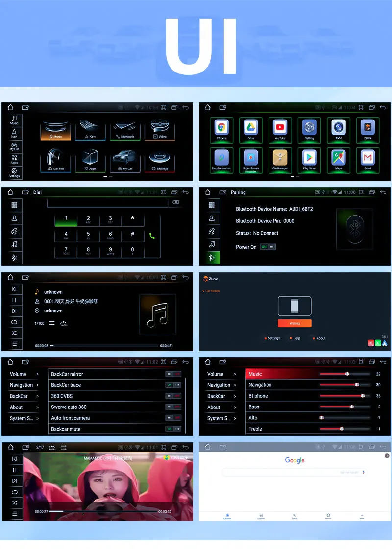
Task: Open the Car info gauge tile
Action: tap(55, 161)
